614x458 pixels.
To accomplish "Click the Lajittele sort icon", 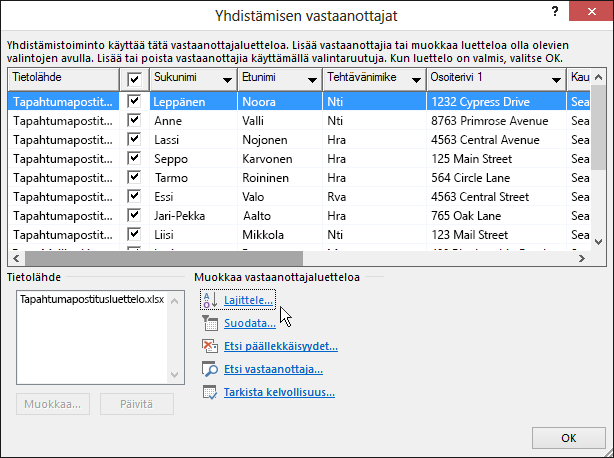I will click(x=210, y=300).
